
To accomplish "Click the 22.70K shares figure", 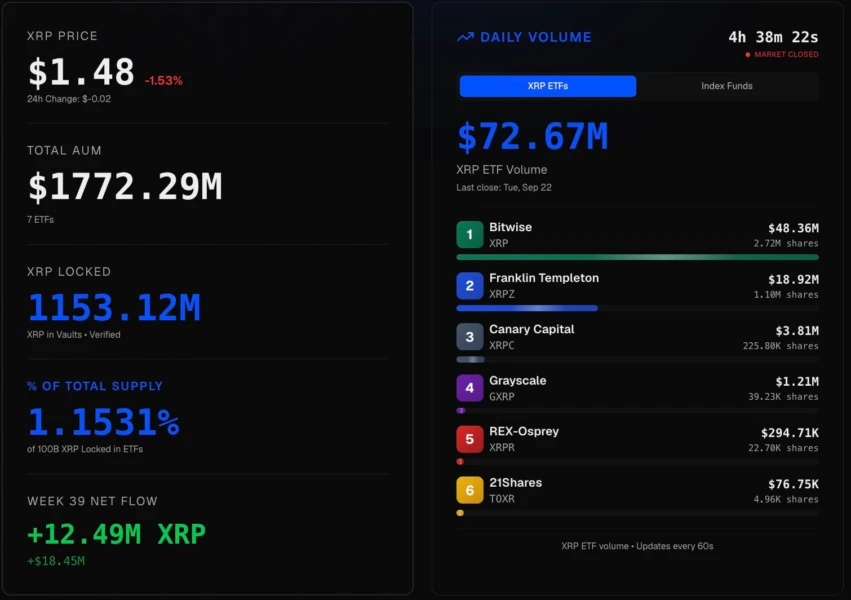I will (x=783, y=448).
